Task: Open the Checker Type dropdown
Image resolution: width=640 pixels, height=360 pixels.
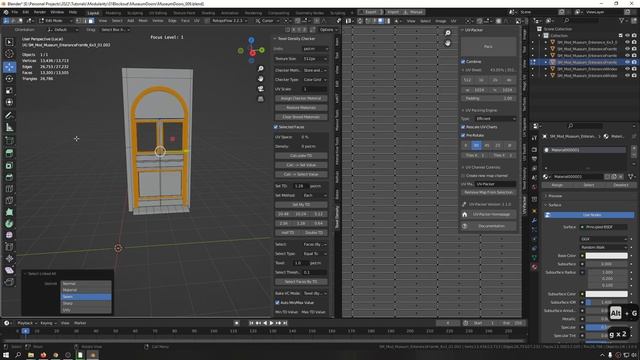Action: (x=315, y=80)
